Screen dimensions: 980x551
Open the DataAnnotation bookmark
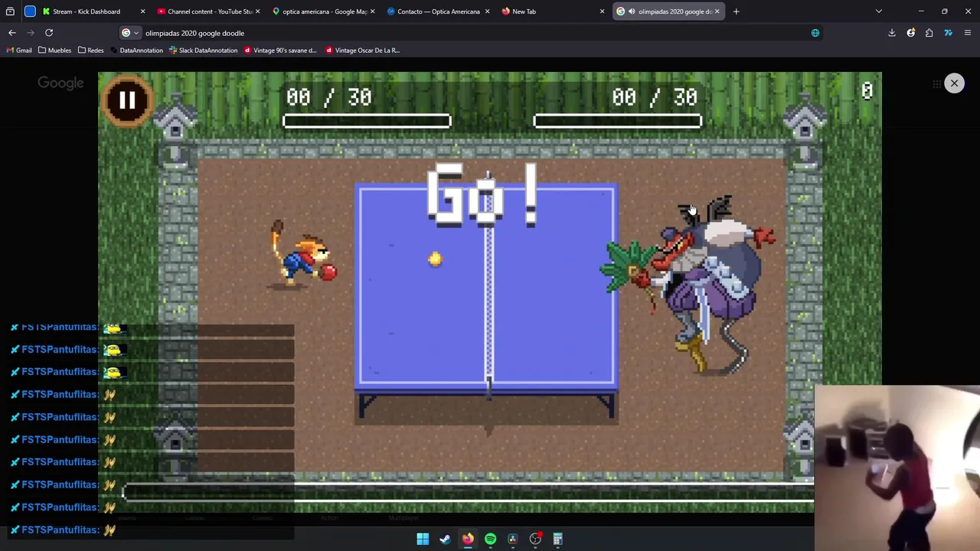point(136,51)
